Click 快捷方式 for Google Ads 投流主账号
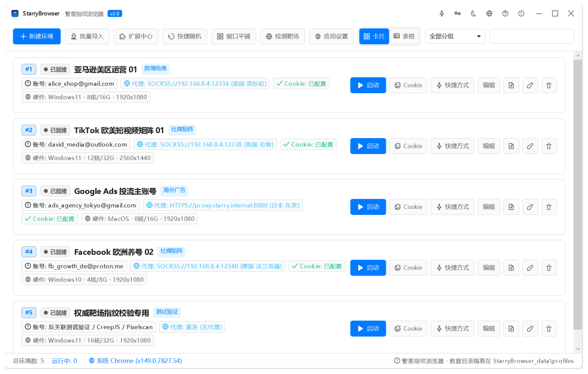588x374 pixels. click(452, 207)
